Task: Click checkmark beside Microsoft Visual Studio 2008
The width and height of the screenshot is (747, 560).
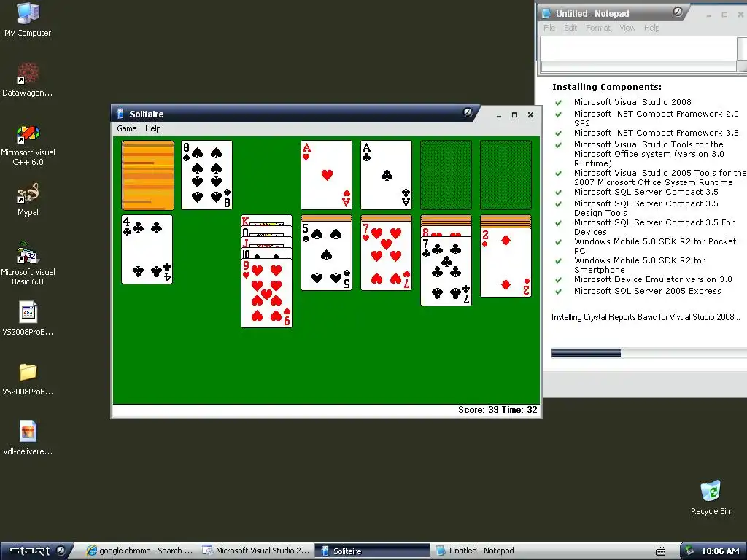Action: (558, 102)
